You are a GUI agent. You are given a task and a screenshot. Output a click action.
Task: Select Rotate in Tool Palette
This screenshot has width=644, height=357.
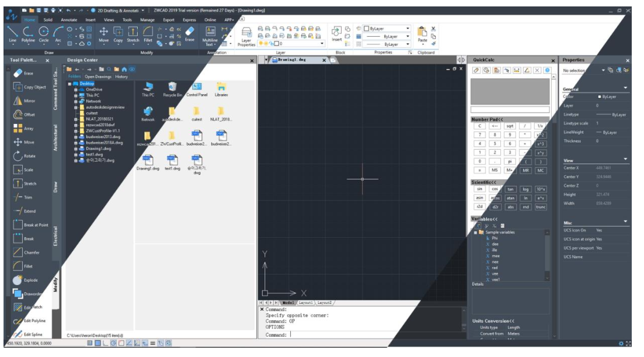tap(25, 156)
